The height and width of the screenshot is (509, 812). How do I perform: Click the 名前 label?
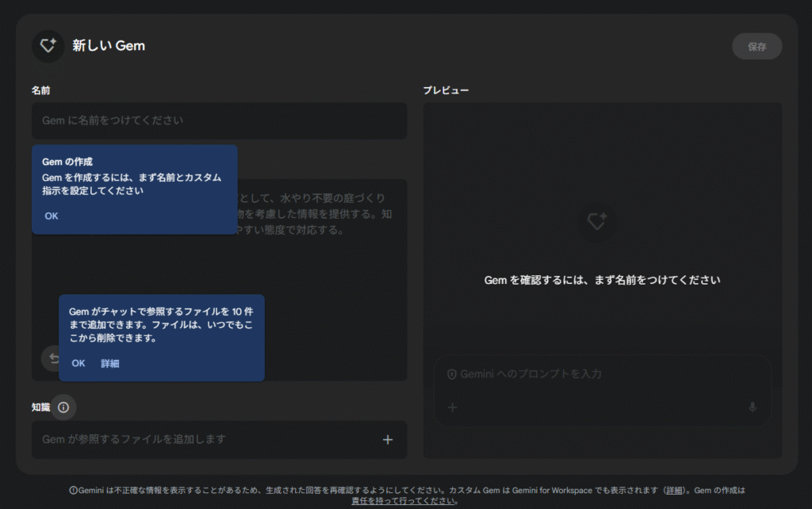coord(41,90)
